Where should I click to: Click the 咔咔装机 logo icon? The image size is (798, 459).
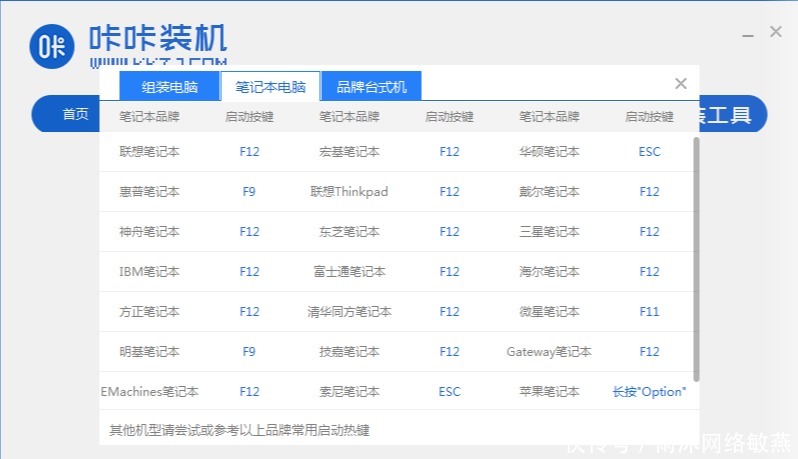pos(52,46)
